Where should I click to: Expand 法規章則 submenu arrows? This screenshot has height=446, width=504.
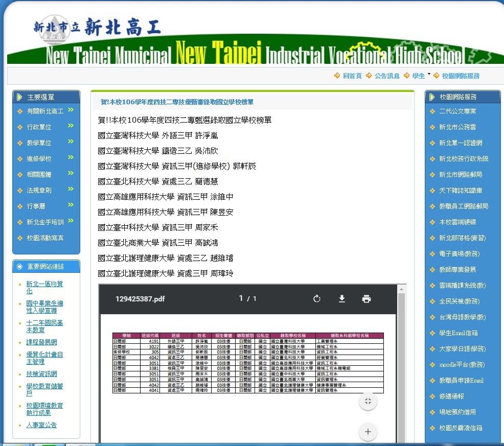(71, 189)
